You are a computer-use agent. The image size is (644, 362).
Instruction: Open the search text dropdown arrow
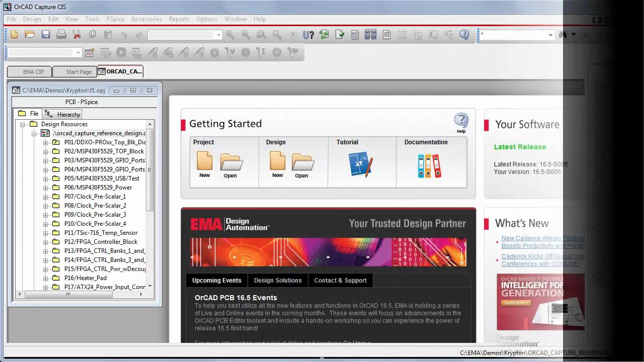550,35
